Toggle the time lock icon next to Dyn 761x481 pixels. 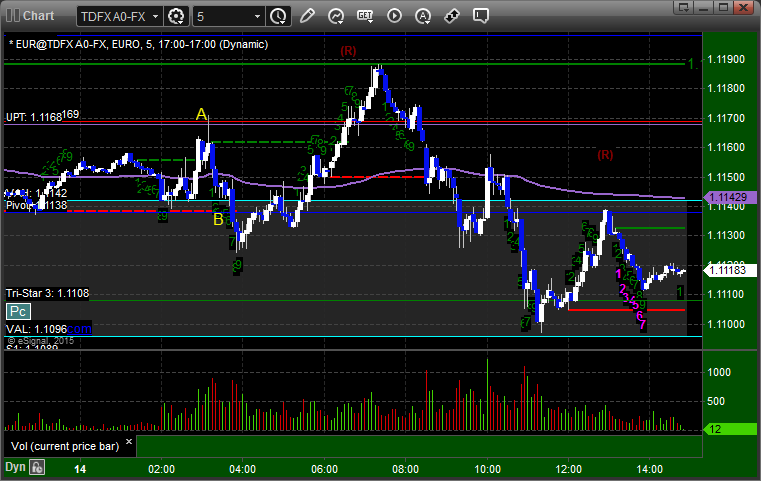pyautogui.click(x=37, y=467)
